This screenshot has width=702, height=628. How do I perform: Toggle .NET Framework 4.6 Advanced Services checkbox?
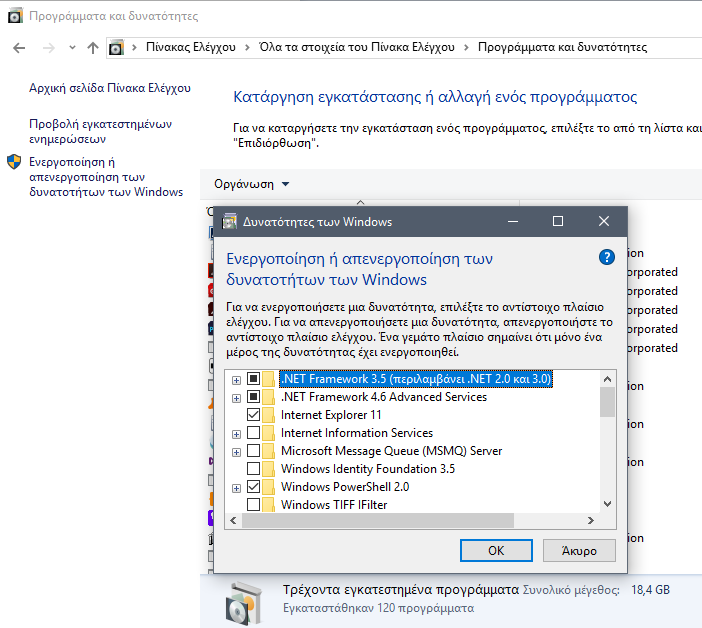click(x=253, y=397)
